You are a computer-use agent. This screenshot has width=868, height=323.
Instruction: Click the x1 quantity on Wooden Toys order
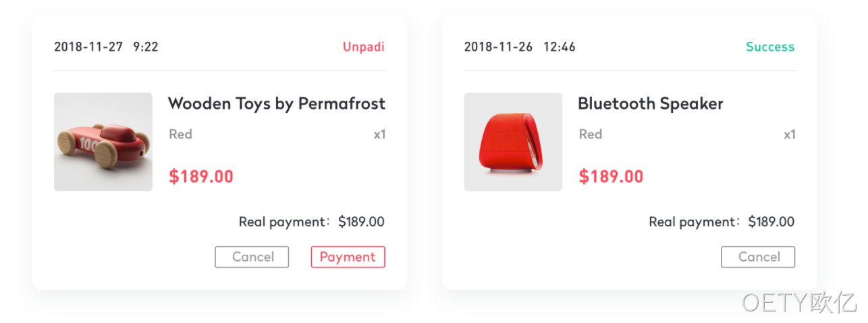click(380, 134)
